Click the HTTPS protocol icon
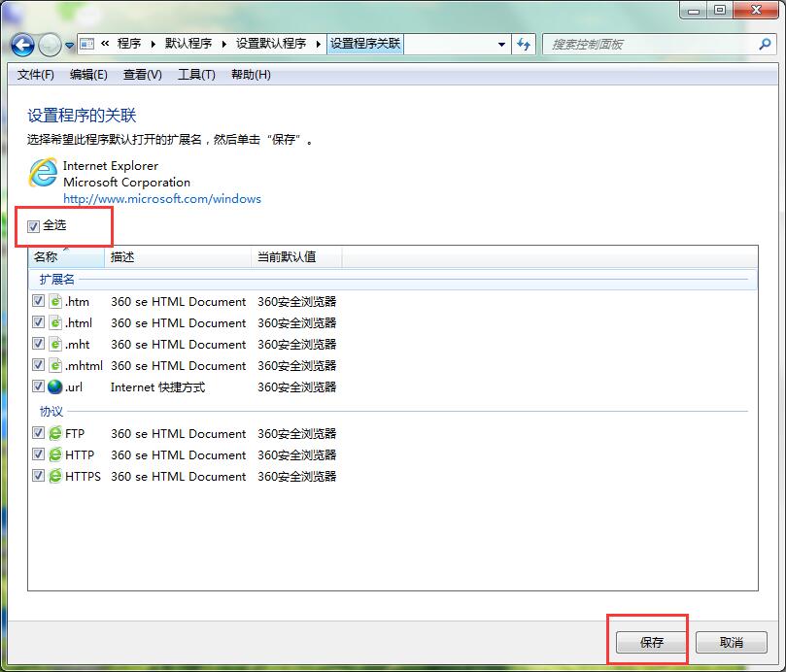 coord(55,476)
